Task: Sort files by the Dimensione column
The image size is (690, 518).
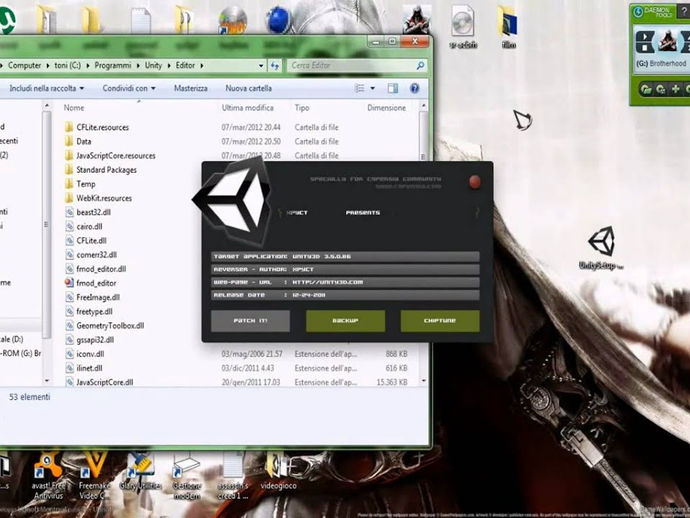Action: coord(386,108)
